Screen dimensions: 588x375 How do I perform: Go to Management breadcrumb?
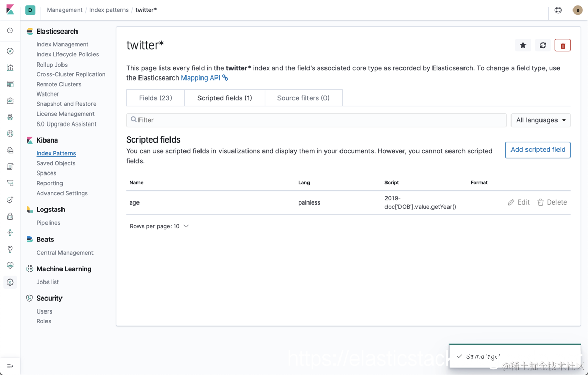point(65,10)
